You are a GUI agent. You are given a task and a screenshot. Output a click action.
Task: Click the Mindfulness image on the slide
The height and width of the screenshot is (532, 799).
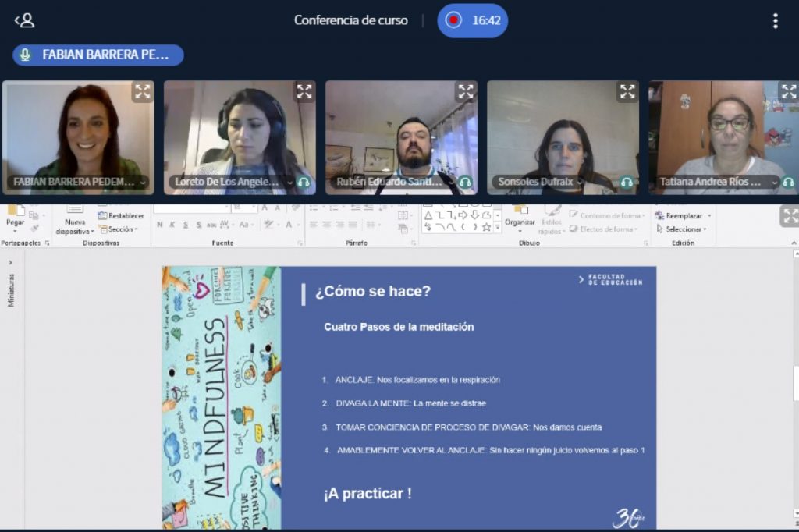click(222, 398)
